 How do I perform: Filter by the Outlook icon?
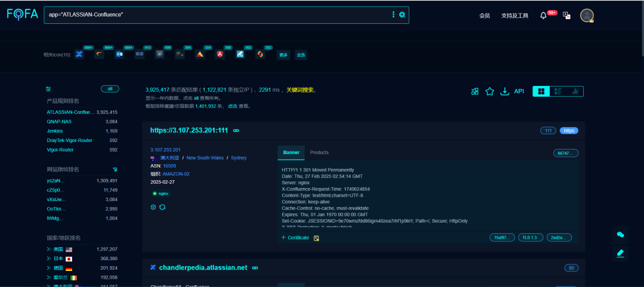tap(119, 54)
